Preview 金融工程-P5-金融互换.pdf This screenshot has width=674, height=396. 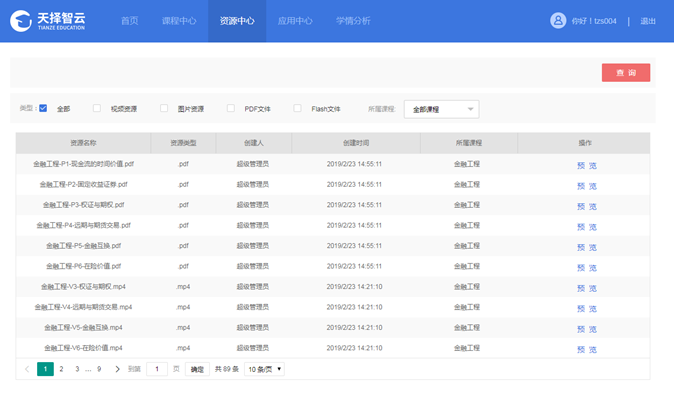(x=587, y=247)
